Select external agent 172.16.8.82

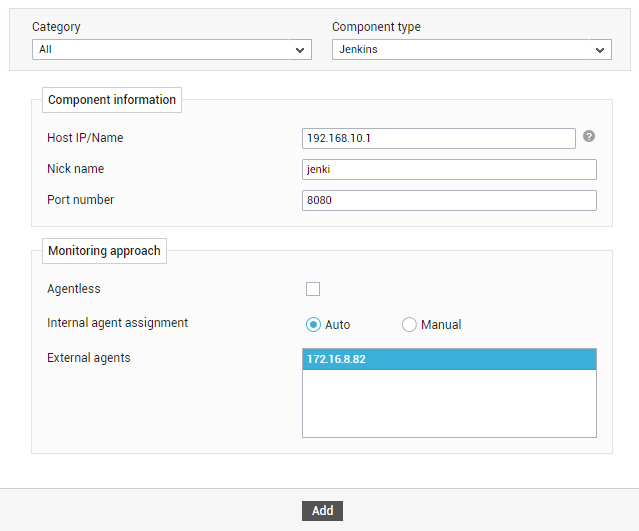[x=449, y=359]
